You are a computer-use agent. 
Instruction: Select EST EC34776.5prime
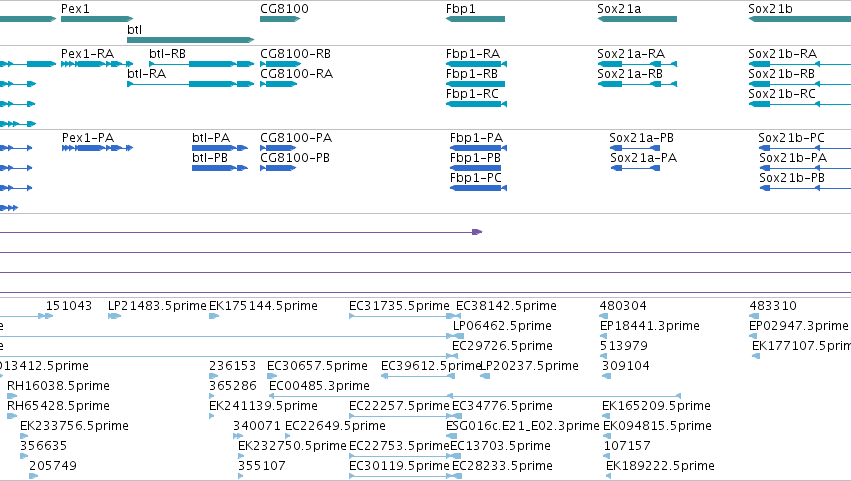(x=502, y=406)
